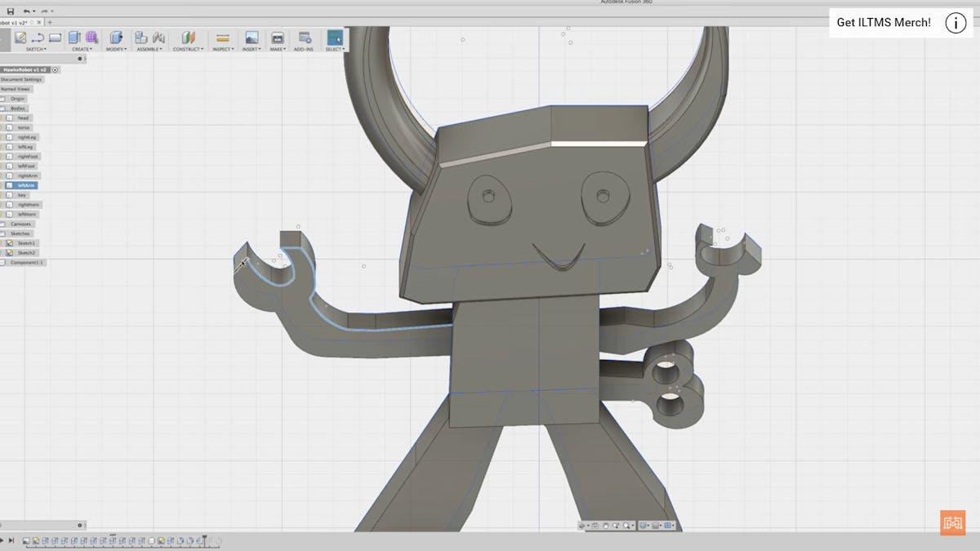980x551 pixels.
Task: Open the CREATE dropdown menu
Action: click(x=82, y=49)
